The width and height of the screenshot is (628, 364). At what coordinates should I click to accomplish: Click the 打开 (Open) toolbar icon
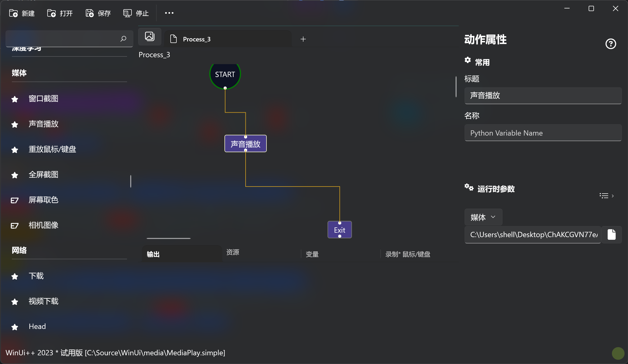coord(51,13)
